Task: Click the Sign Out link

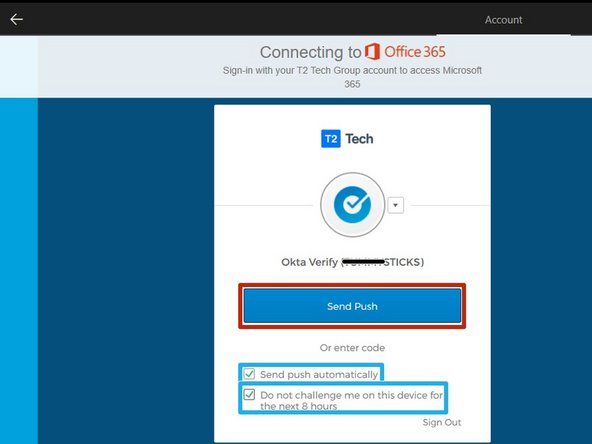Action: (x=442, y=422)
